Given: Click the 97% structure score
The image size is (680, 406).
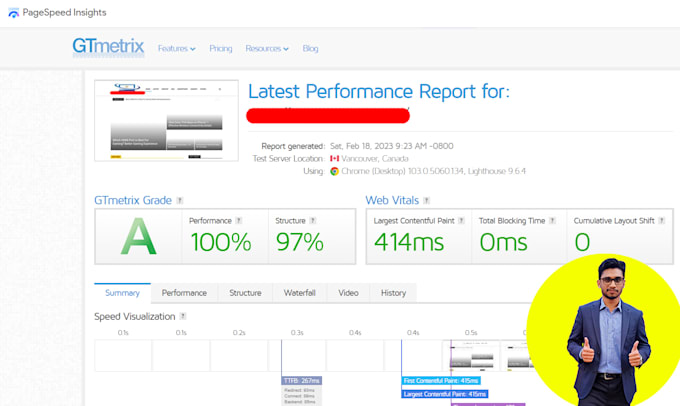Looking at the screenshot, I should click(300, 242).
